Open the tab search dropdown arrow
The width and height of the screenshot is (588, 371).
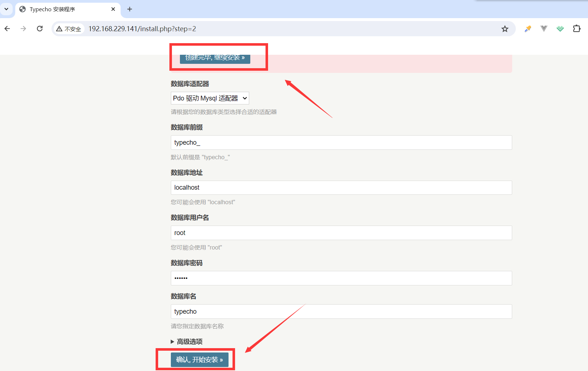pyautogui.click(x=6, y=9)
